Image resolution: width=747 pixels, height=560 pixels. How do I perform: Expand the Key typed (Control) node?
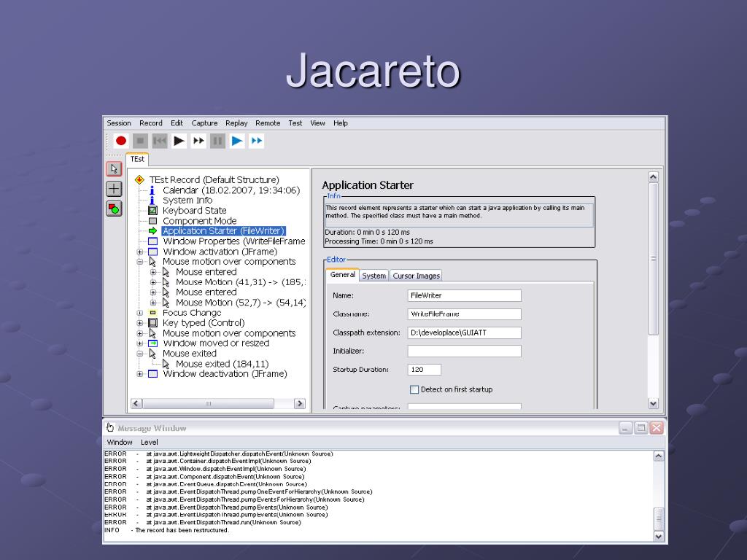[139, 323]
